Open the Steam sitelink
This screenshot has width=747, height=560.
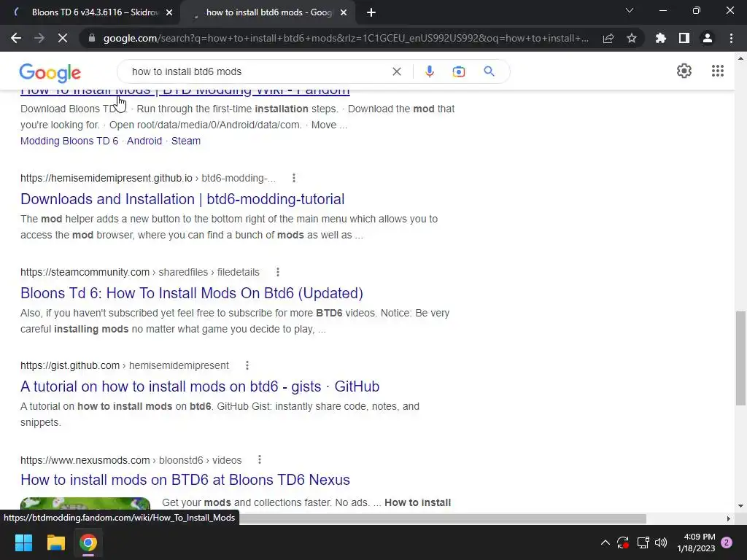186,141
